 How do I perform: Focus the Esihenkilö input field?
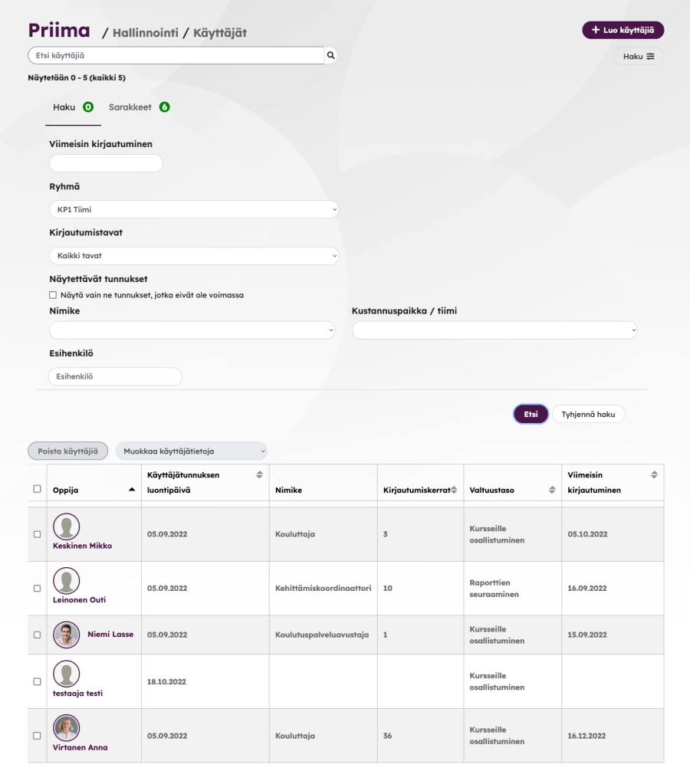tap(115, 376)
